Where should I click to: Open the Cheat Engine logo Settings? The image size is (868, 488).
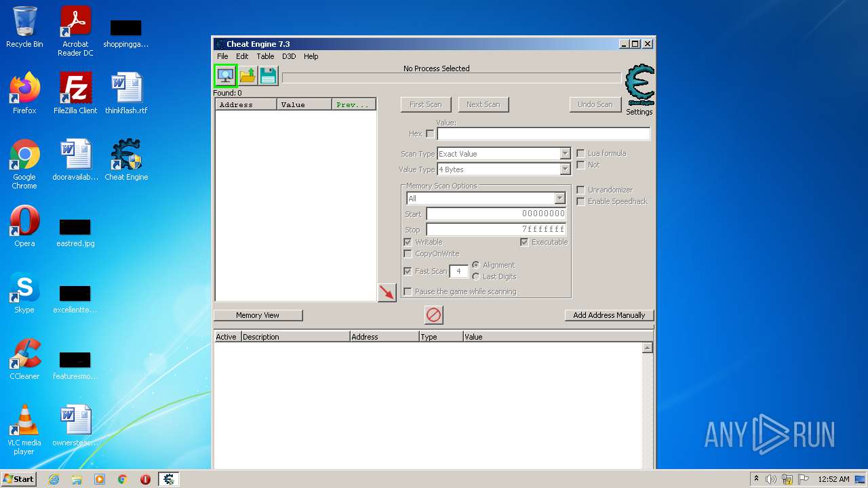[639, 90]
